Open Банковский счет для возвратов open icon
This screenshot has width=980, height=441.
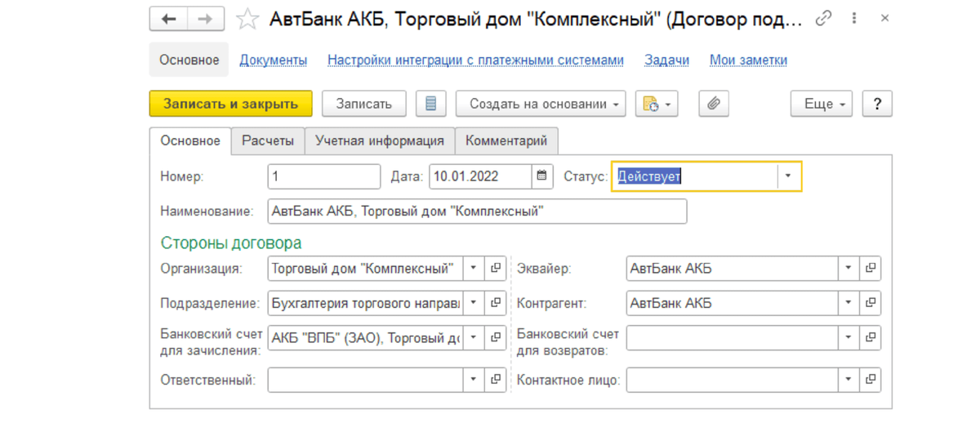tap(871, 337)
